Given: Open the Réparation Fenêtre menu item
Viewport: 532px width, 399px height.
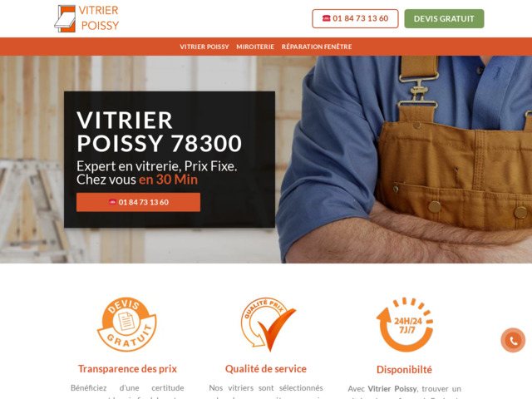Looking at the screenshot, I should coord(317,47).
